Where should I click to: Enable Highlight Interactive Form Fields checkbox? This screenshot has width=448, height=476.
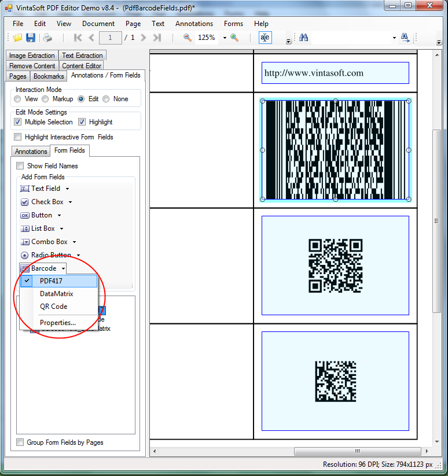click(x=17, y=137)
